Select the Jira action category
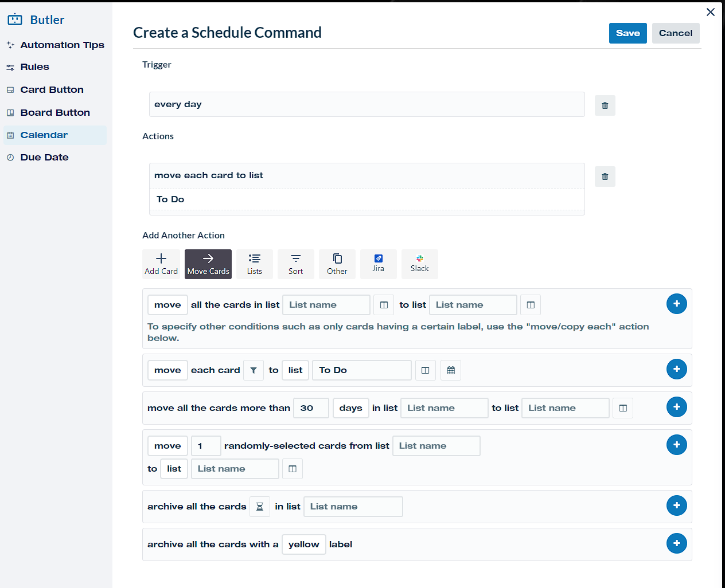 point(379,264)
